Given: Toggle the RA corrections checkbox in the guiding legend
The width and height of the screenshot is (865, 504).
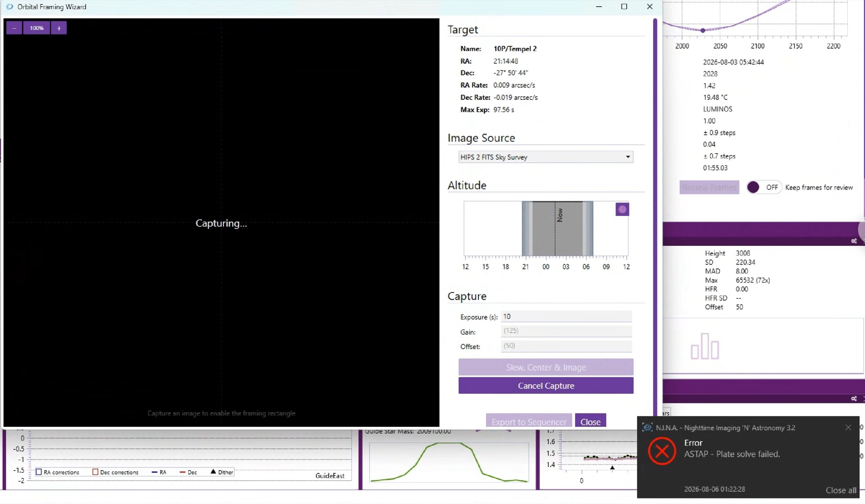Looking at the screenshot, I should coord(39,472).
